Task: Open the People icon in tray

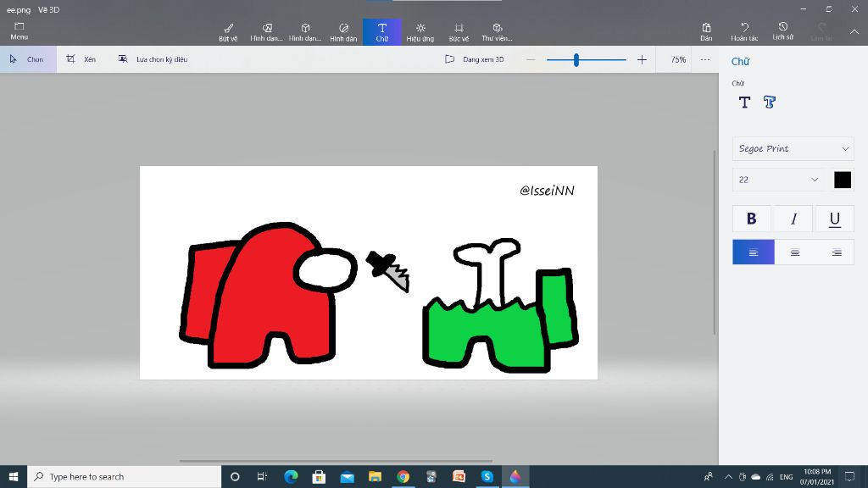Action: coord(708,476)
